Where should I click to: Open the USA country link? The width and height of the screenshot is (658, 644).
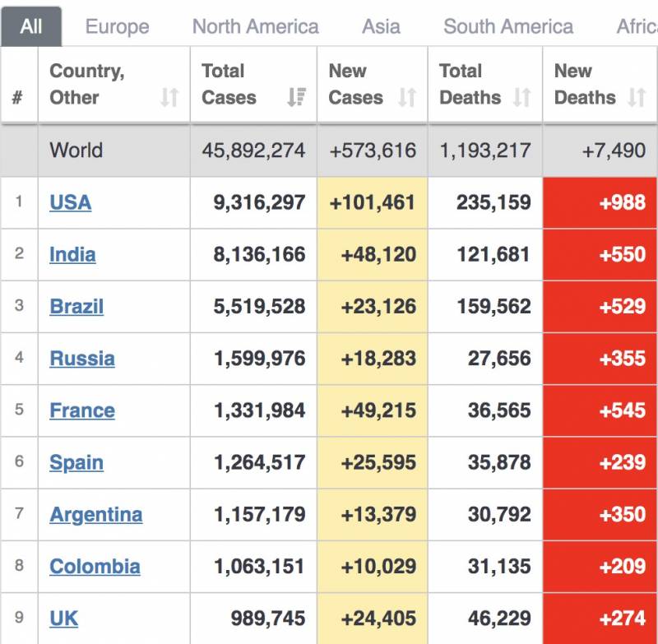click(x=70, y=202)
